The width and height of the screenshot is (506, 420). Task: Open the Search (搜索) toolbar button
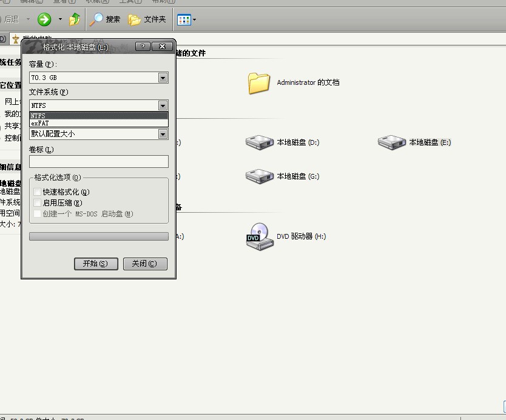pos(105,19)
